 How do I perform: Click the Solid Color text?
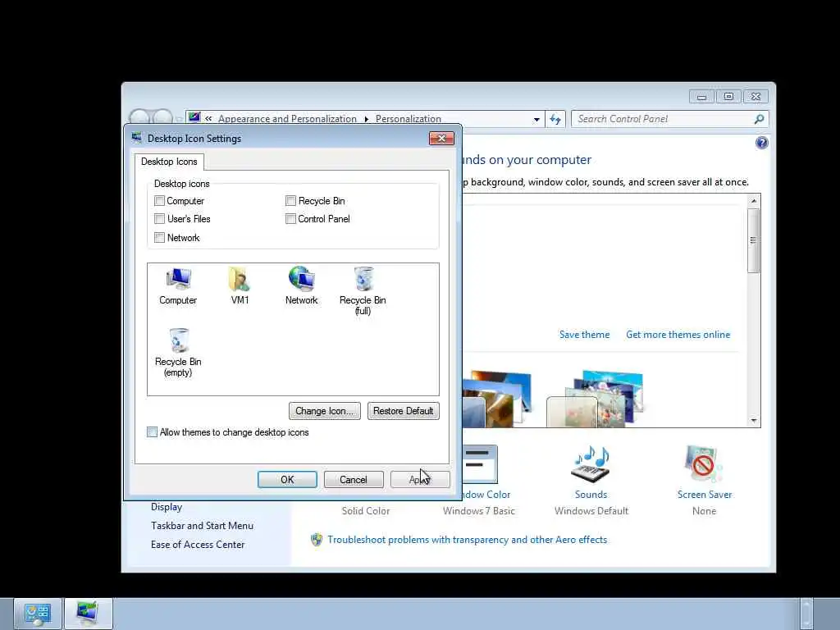point(365,511)
